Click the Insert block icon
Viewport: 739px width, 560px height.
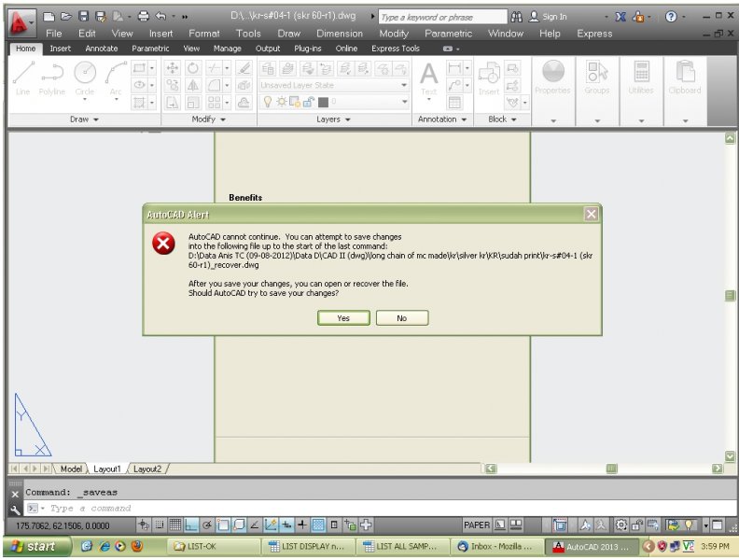coord(489,77)
